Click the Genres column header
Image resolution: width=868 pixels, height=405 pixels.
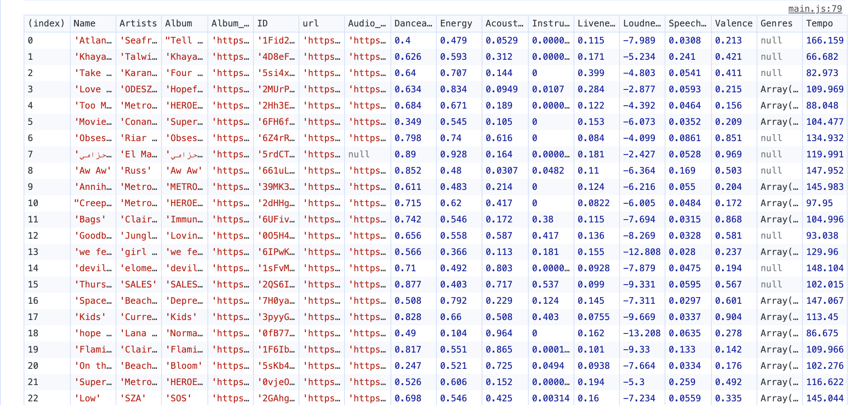776,24
